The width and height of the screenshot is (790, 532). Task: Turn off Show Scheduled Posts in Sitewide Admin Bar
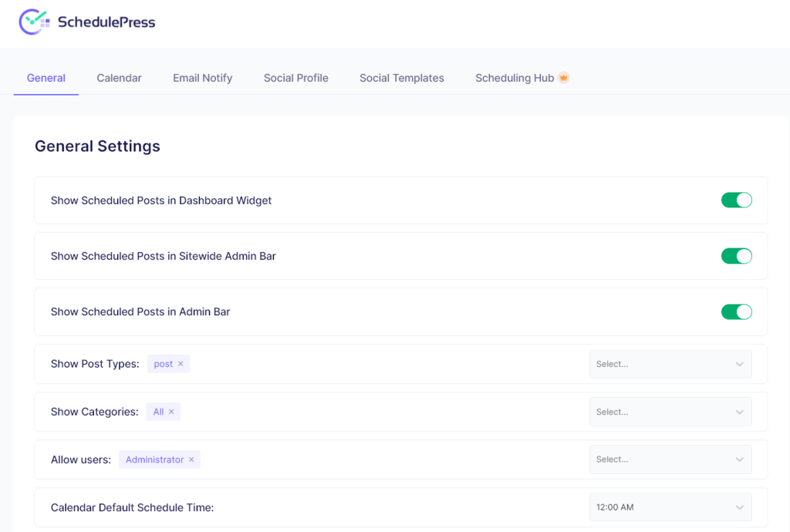tap(736, 255)
